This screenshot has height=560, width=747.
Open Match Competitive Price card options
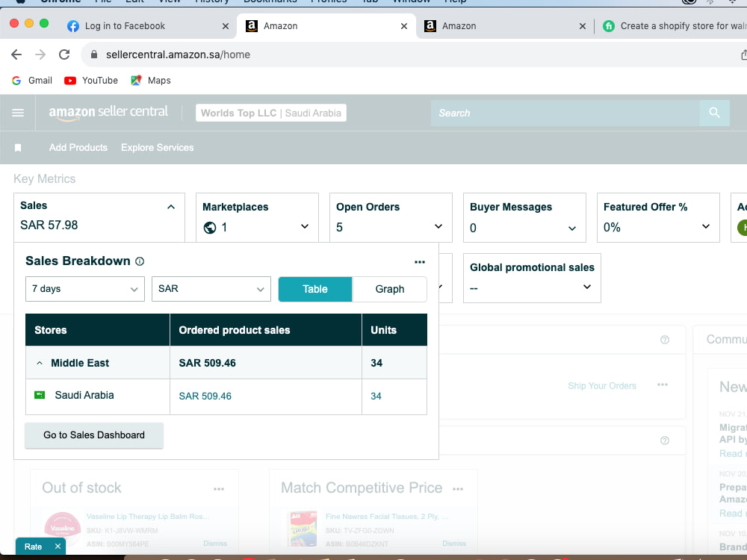[x=458, y=489]
